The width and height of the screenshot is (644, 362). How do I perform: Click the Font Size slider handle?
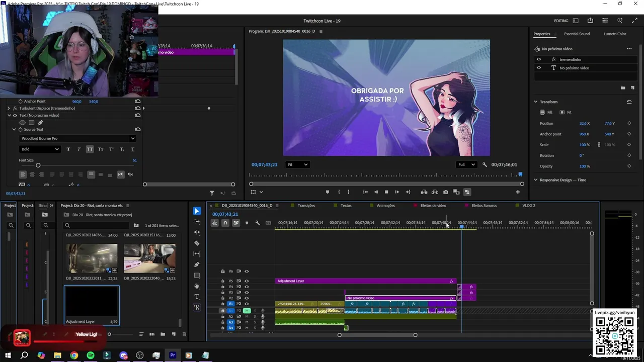coord(38,165)
